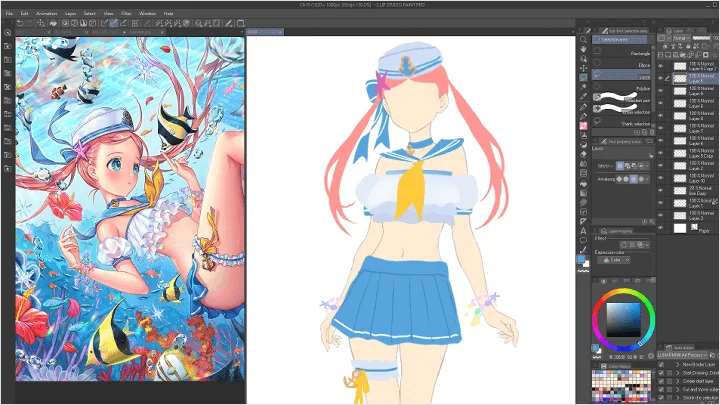Screen dimensions: 720x405
Task: Click the canvas frame icon in command bar
Action: coord(240,23)
